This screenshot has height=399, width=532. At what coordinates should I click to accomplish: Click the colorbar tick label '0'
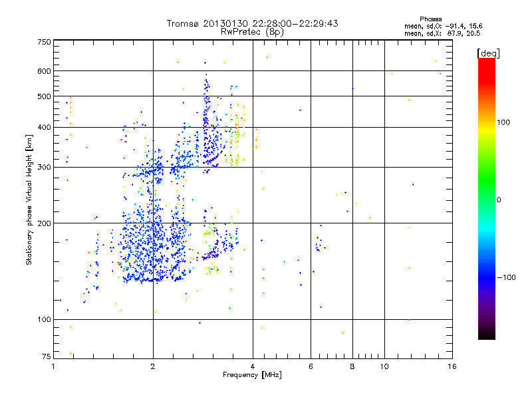[498, 200]
